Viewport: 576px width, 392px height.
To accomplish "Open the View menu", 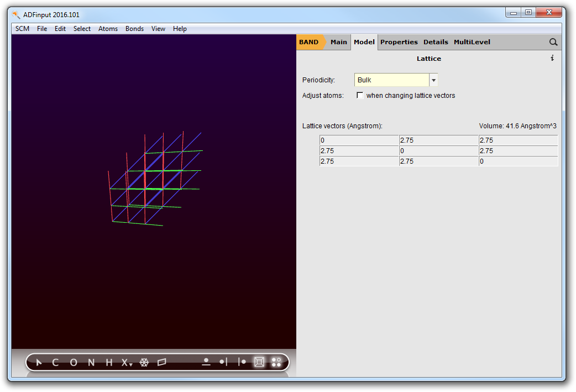I will tap(158, 29).
